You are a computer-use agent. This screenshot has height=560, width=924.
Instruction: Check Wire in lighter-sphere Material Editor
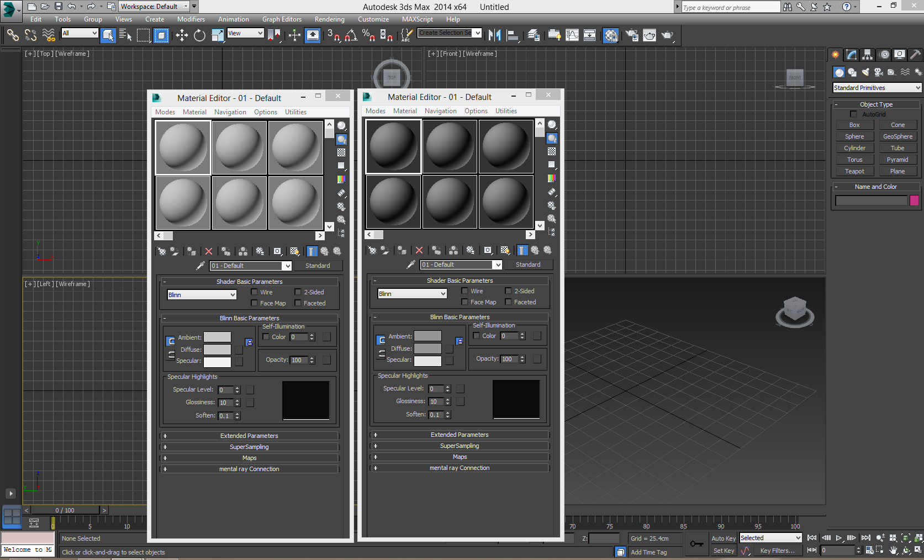254,292
